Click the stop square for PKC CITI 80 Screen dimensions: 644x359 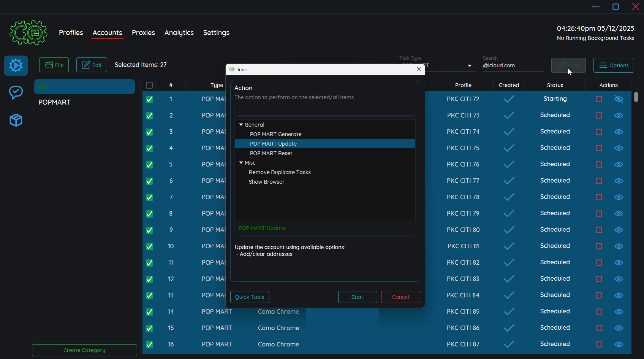pos(599,230)
